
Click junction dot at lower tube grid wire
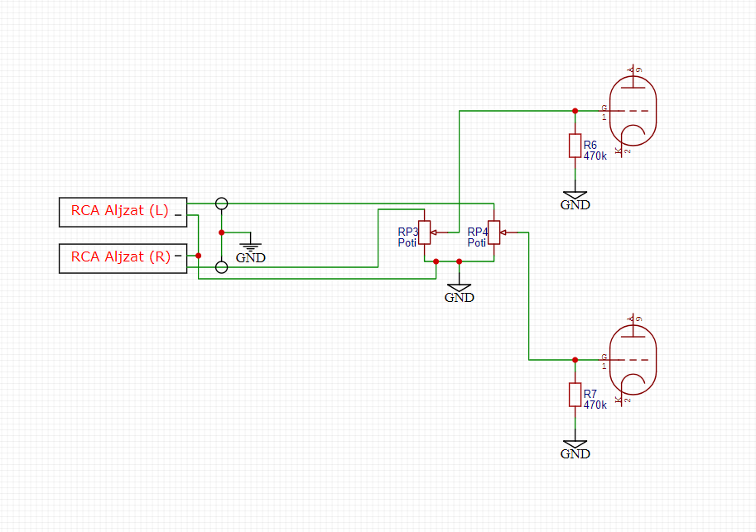coord(575,360)
